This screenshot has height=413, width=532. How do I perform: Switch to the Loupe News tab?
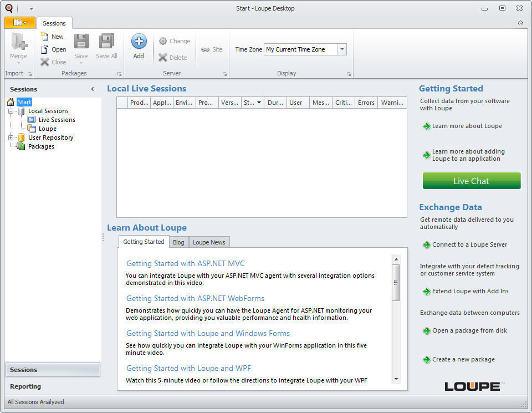[209, 242]
